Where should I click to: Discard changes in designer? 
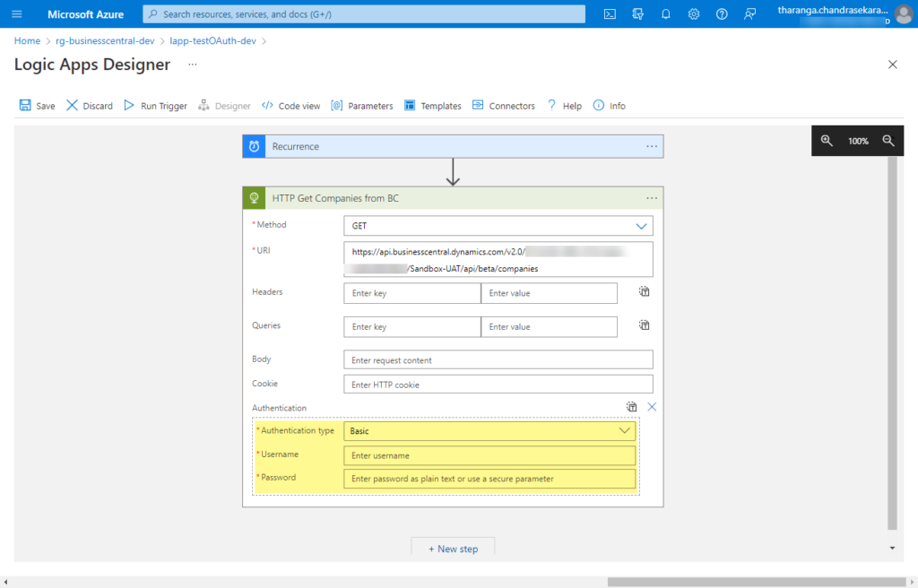[90, 106]
